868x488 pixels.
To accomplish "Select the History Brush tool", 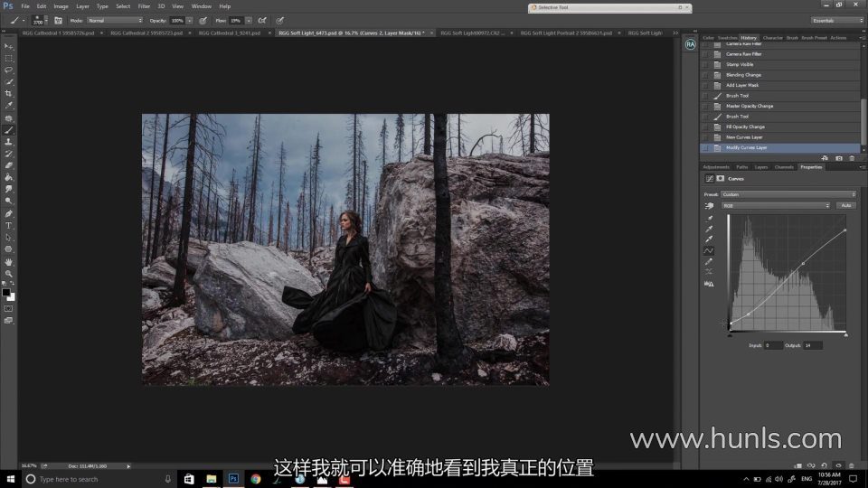I will (8, 154).
